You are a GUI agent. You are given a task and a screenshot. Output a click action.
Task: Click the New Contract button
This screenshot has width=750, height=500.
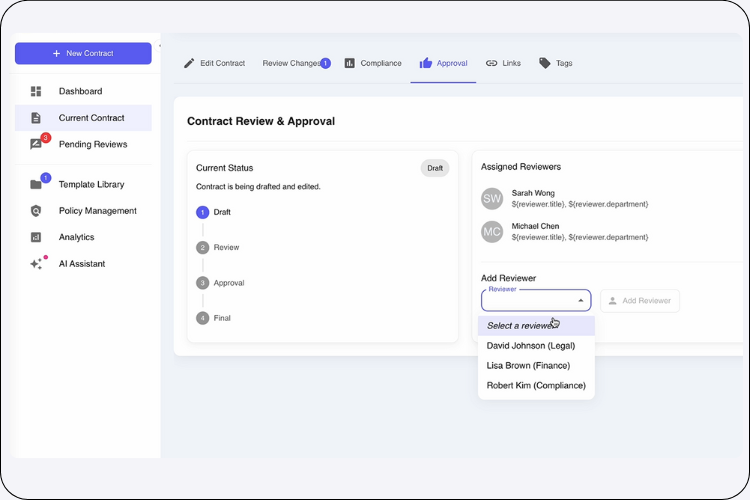pyautogui.click(x=83, y=53)
